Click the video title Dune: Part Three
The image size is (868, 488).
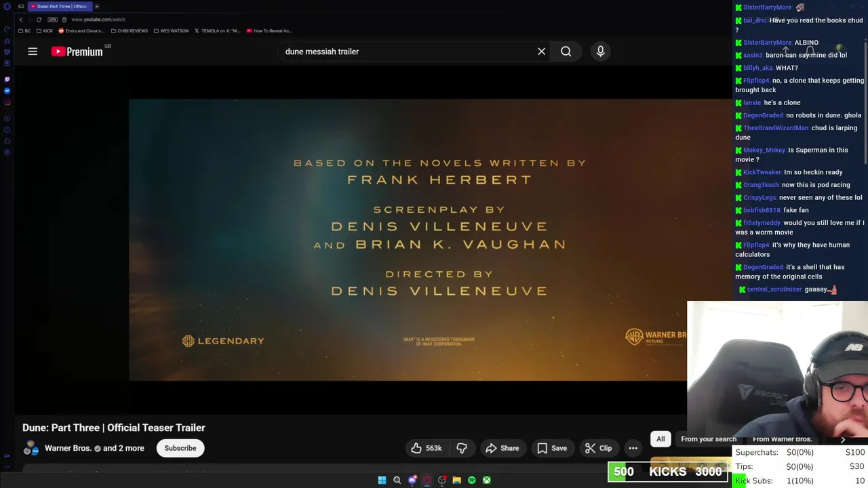tap(114, 428)
